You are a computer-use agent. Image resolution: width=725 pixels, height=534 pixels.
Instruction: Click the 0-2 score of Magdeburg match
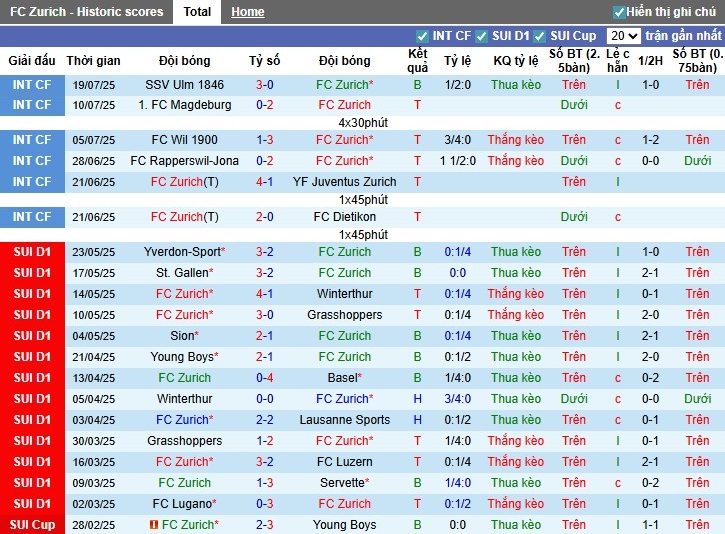click(264, 105)
